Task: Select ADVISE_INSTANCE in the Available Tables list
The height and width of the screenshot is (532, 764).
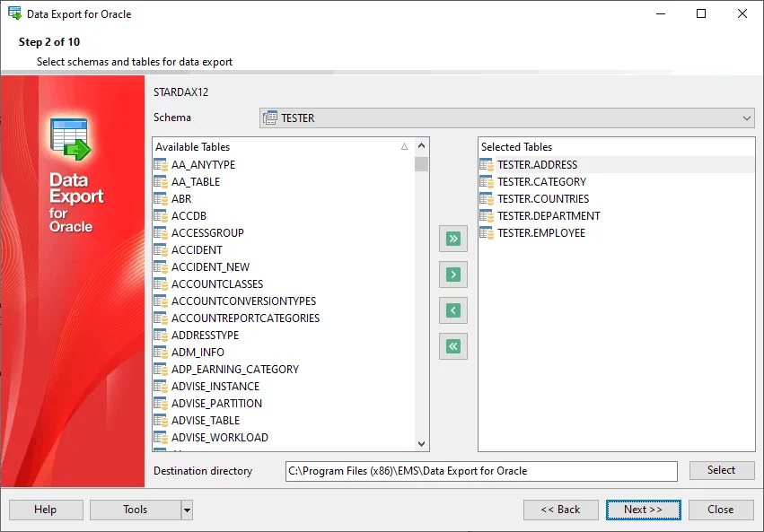Action: tap(215, 387)
